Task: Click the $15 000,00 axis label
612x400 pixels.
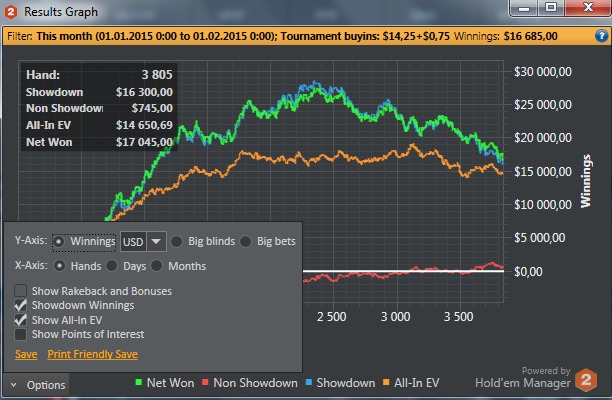Action: [543, 171]
